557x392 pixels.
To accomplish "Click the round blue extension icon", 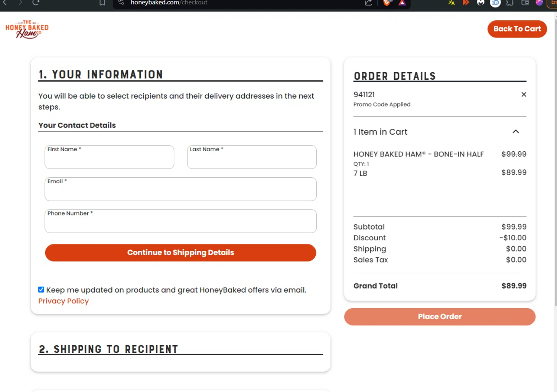I will coord(495,3).
